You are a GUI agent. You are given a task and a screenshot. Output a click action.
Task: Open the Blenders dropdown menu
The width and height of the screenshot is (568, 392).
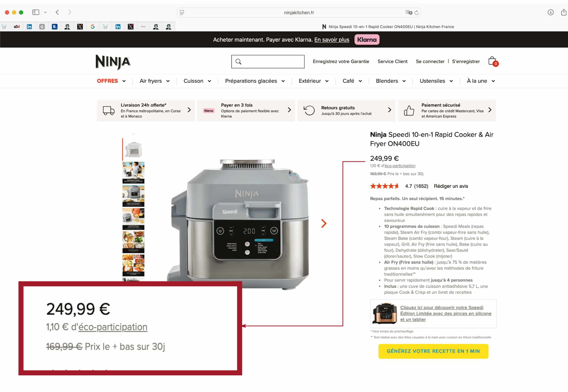[390, 81]
